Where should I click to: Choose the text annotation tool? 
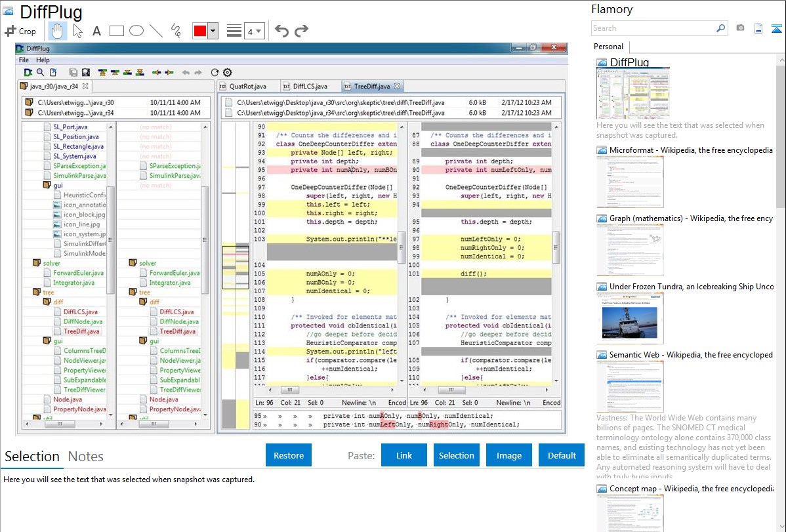[x=96, y=31]
